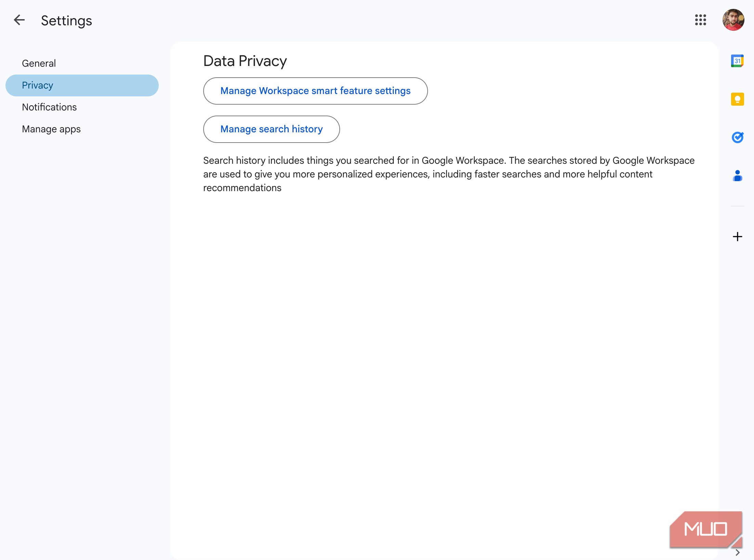Open Google Contacts side panel icon
The image size is (754, 560).
[737, 176]
